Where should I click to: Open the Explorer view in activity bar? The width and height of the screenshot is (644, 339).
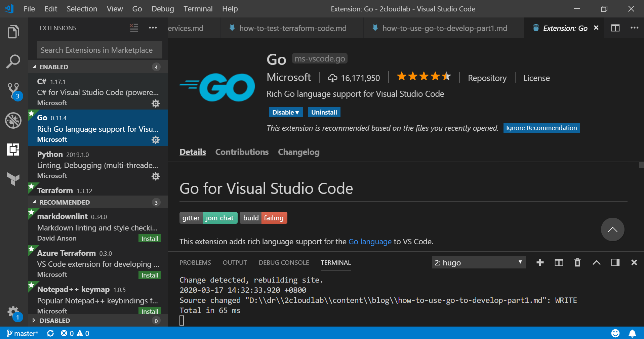(13, 32)
